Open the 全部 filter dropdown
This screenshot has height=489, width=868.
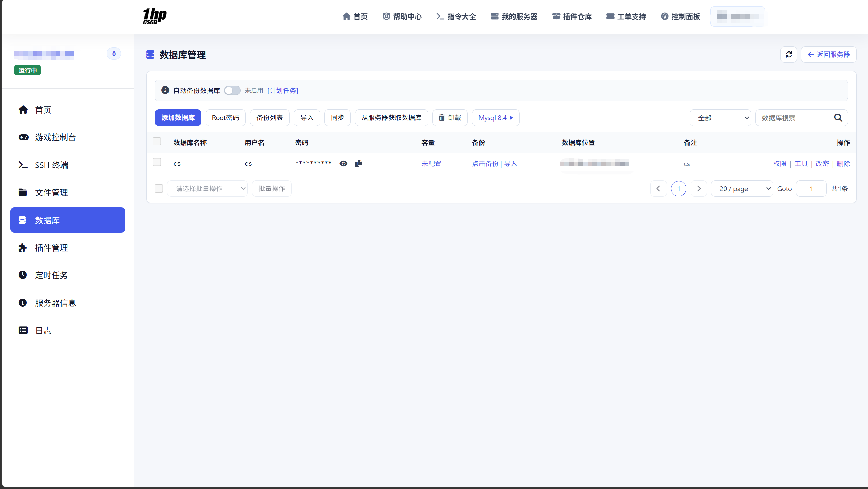click(720, 118)
